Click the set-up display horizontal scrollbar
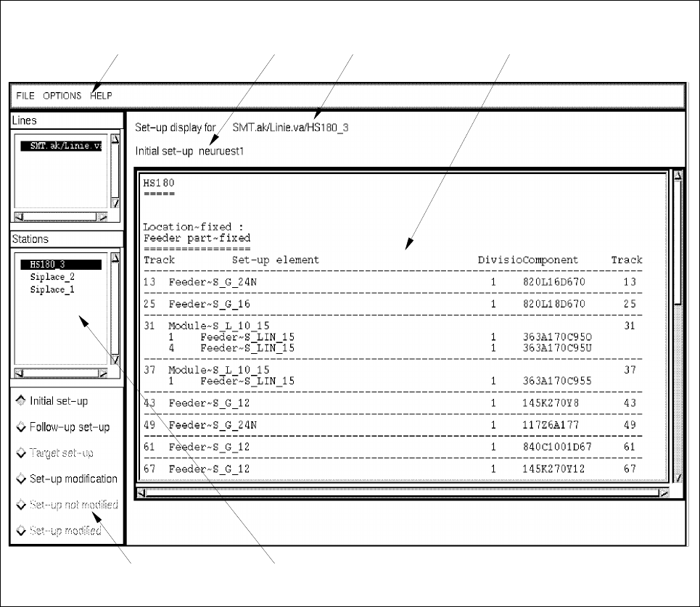Screen dimensions: 700x607 pyautogui.click(x=403, y=492)
